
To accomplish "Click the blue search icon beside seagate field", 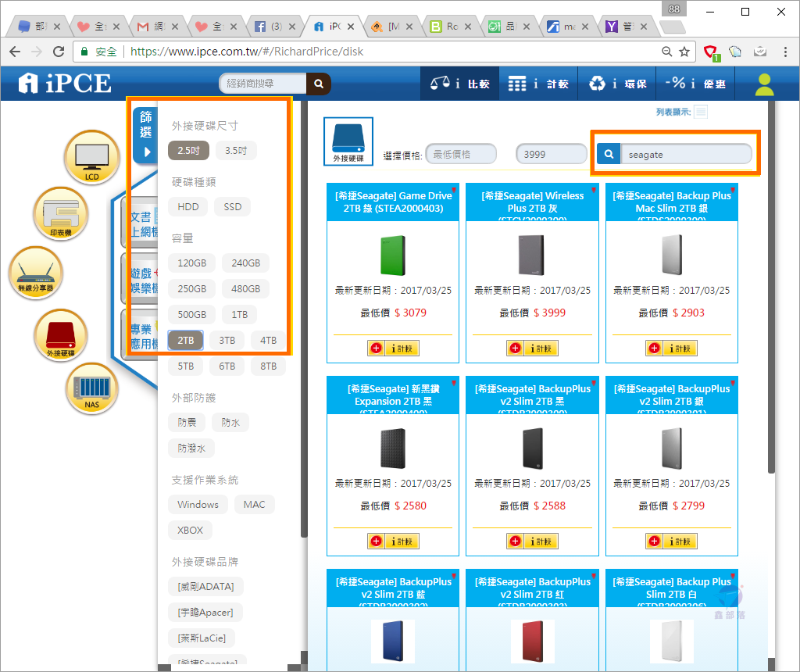I will [x=609, y=154].
